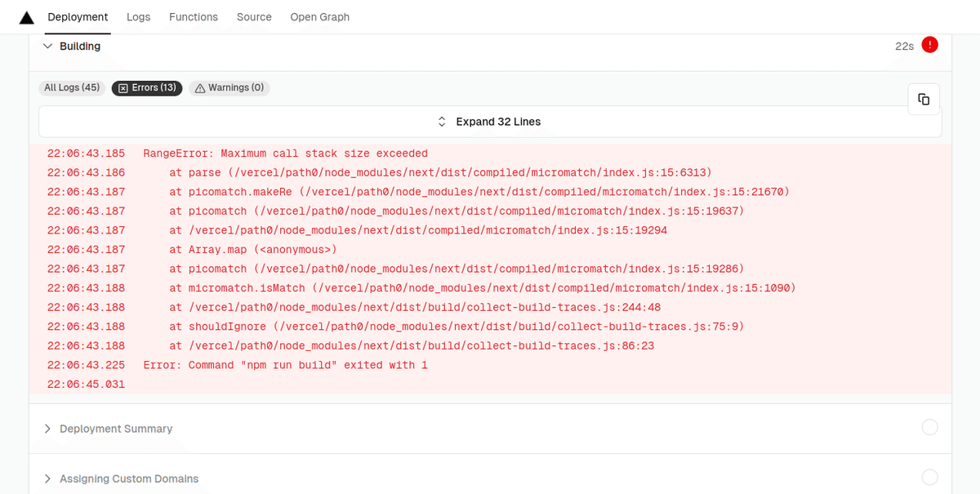Click the Deployment Summary status circle
The height and width of the screenshot is (494, 980).
point(929,427)
